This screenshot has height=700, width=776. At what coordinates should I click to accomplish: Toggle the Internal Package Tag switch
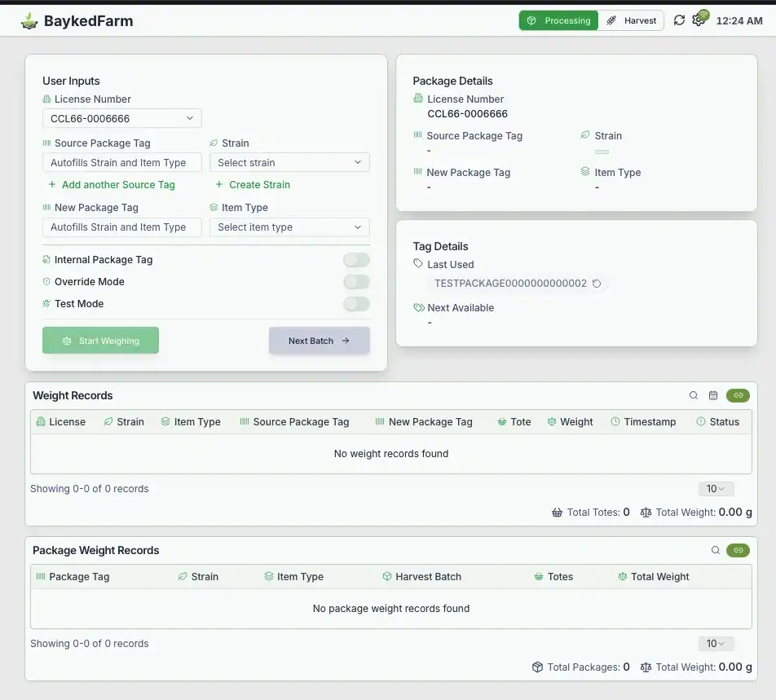(356, 260)
